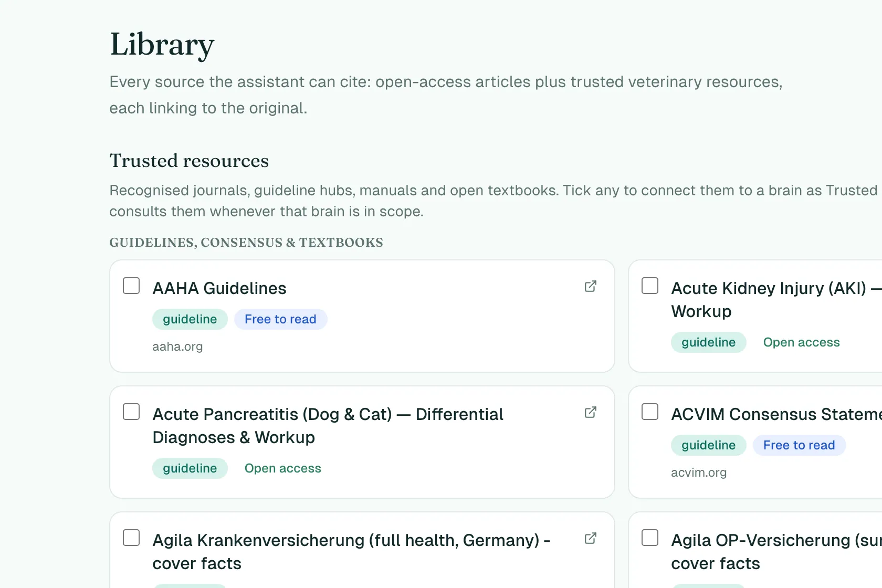Click Free to read tag on ACVIM card

799,445
